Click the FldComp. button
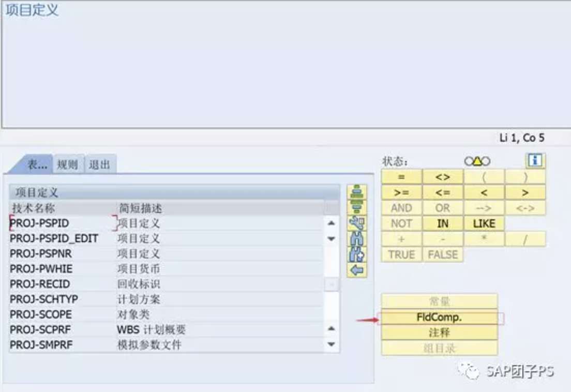The image size is (571, 392). [439, 317]
